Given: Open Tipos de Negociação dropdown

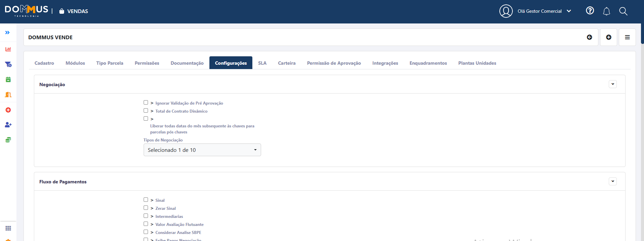Looking at the screenshot, I should [x=202, y=150].
